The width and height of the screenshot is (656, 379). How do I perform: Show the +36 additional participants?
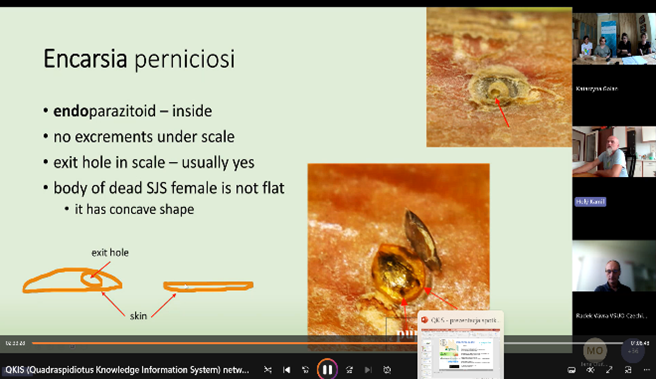633,351
